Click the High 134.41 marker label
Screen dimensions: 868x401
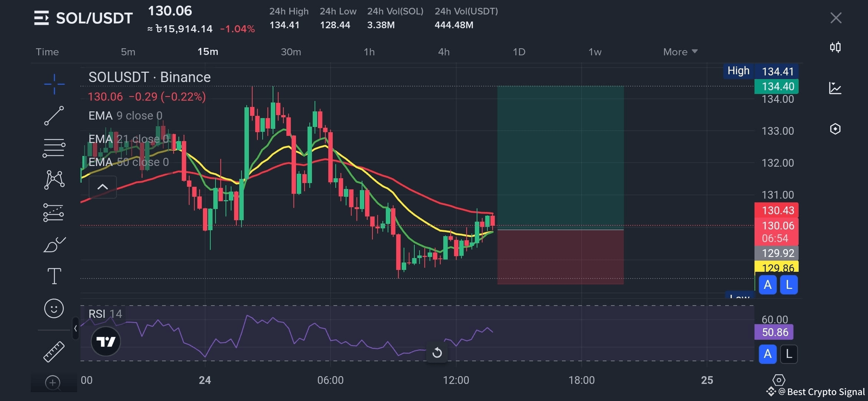[761, 71]
